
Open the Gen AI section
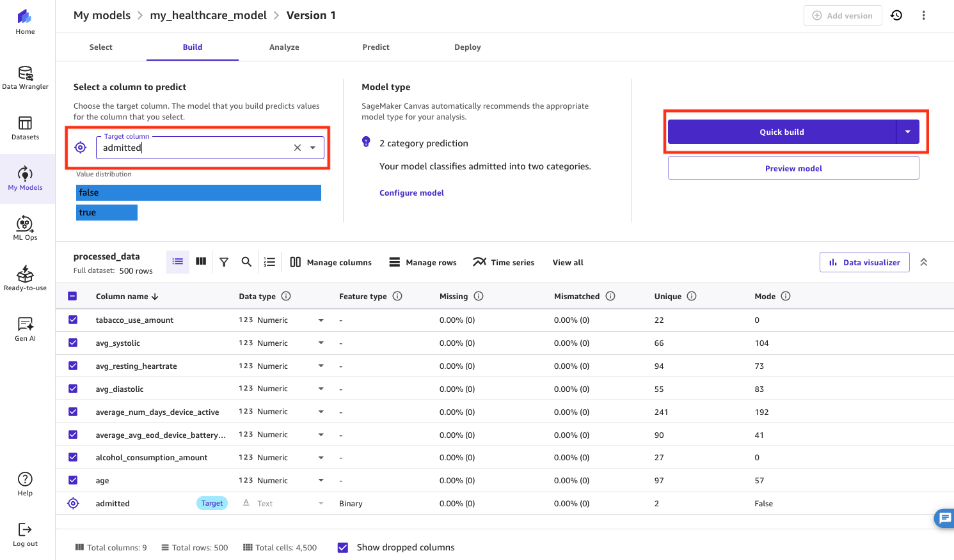pos(25,327)
